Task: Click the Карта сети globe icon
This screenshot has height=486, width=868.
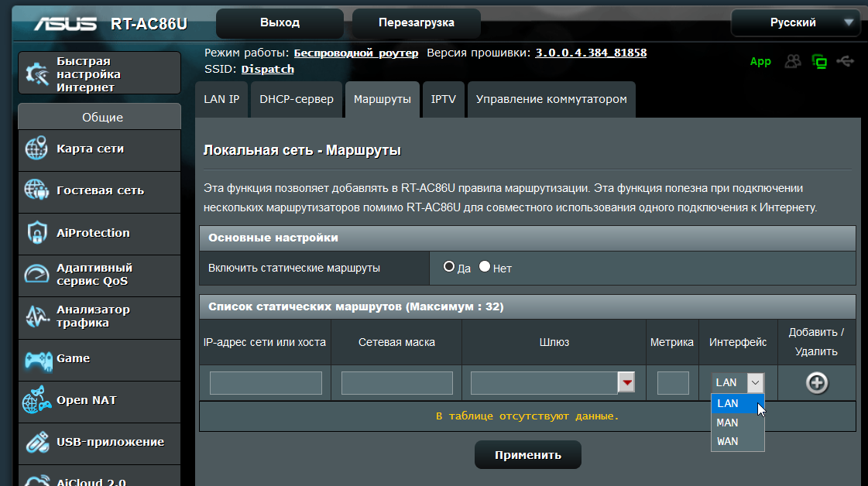Action: click(36, 149)
